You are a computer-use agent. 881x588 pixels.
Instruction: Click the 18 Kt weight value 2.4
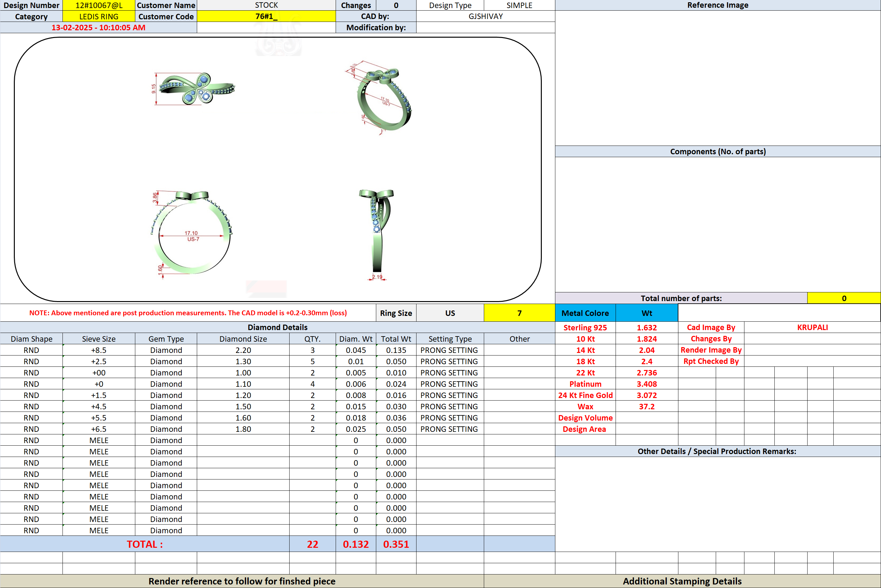point(646,361)
